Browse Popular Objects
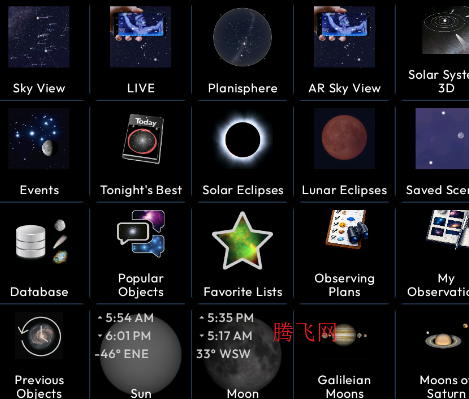The height and width of the screenshot is (399, 469). 141,253
